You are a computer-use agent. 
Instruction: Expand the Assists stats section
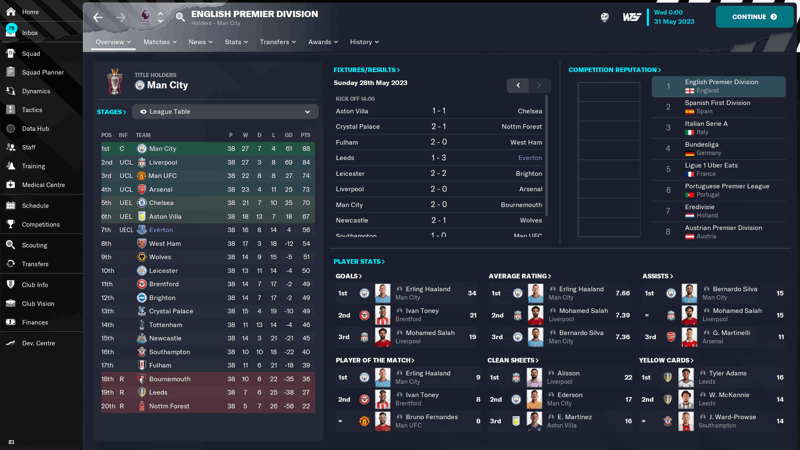658,276
